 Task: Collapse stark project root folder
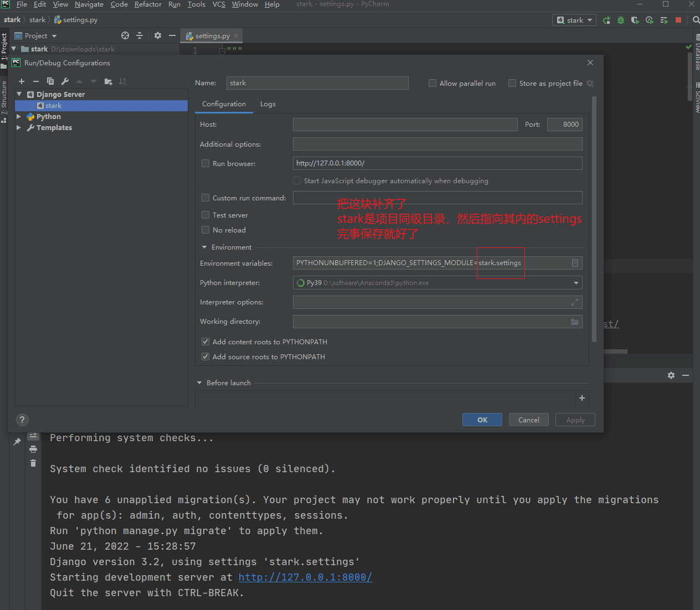[x=14, y=49]
